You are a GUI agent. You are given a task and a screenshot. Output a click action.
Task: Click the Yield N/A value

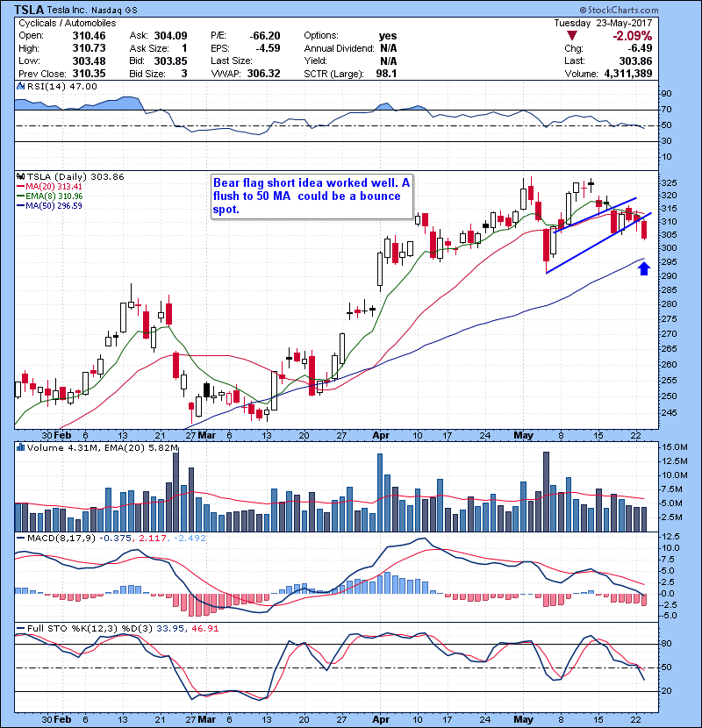click(389, 61)
